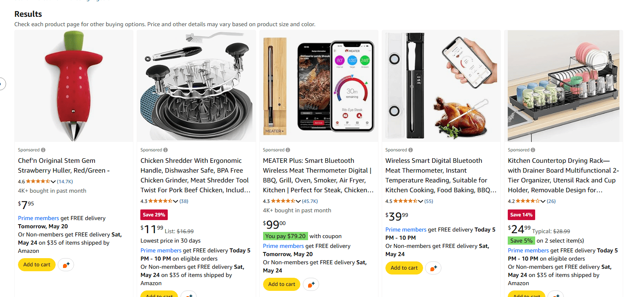Open the 45.7K reviews link for MEATER
The width and height of the screenshot is (644, 297).
coord(310,201)
